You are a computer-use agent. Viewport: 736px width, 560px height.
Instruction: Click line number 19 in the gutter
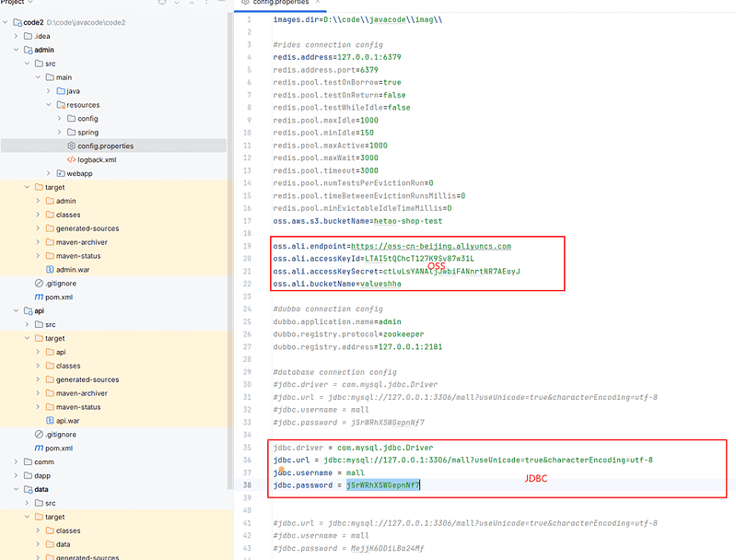[247, 246]
